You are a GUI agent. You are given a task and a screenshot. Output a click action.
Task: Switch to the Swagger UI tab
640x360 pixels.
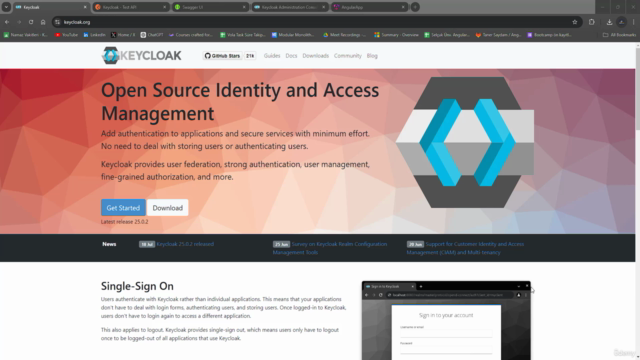210,7
